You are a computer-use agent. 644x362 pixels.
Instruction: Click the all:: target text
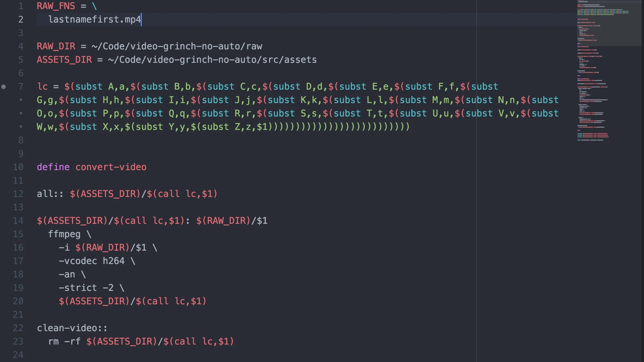click(x=50, y=194)
